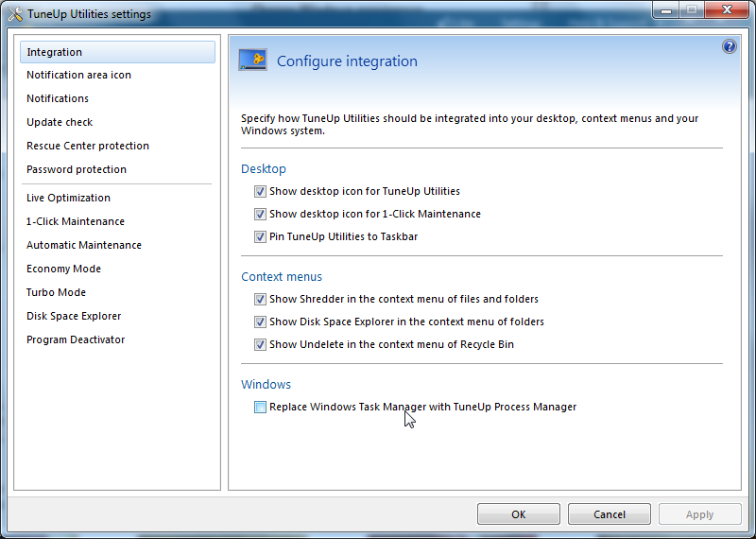Click the Context menus section heading
The image size is (756, 539).
[x=282, y=277]
